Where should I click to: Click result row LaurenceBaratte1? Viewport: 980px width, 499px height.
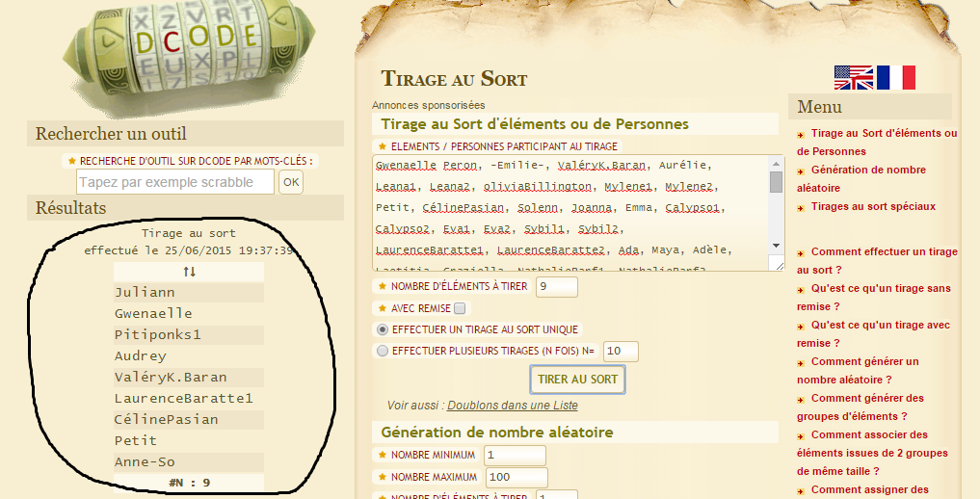(x=189, y=399)
